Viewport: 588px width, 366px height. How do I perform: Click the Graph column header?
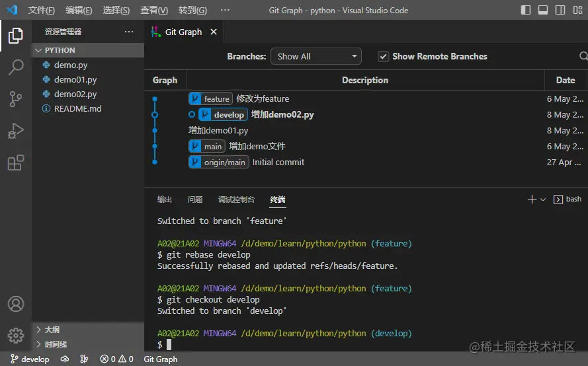coord(165,80)
